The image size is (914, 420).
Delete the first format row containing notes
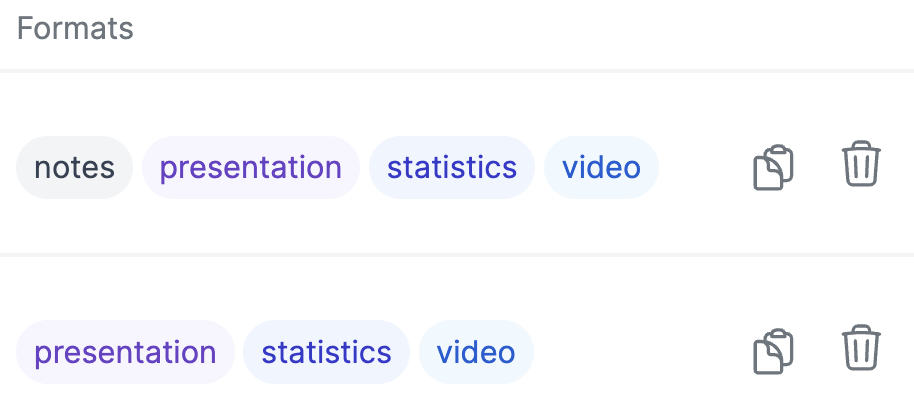point(861,165)
